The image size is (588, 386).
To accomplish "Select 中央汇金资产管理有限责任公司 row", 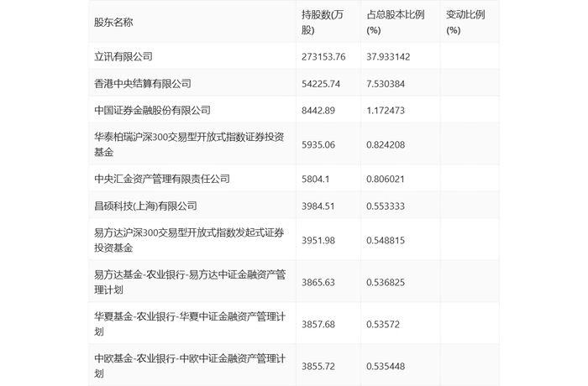I will pos(294,179).
